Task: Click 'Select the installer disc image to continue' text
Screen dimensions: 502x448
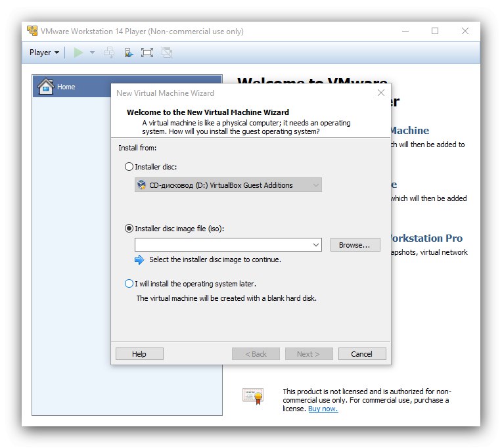Action: coord(215,259)
